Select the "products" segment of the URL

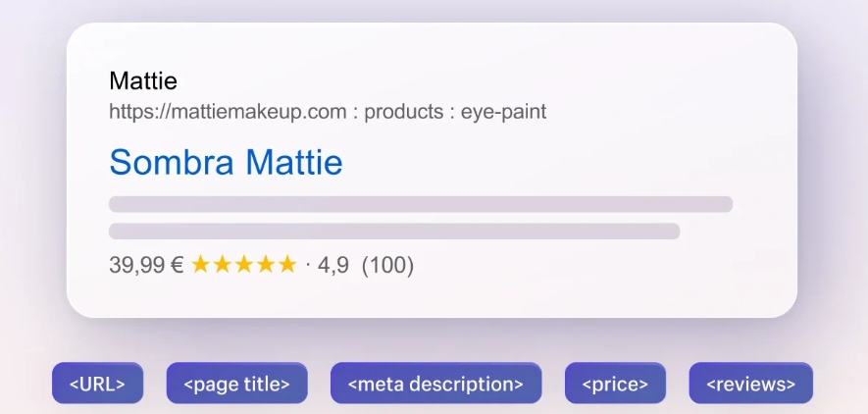pos(403,112)
